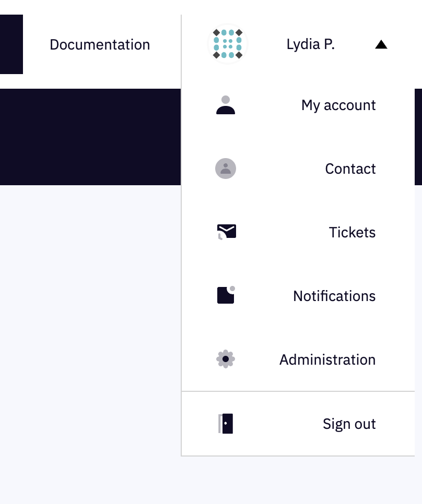Click the Tickets envelope icon
The image size is (422, 504).
[x=226, y=232]
